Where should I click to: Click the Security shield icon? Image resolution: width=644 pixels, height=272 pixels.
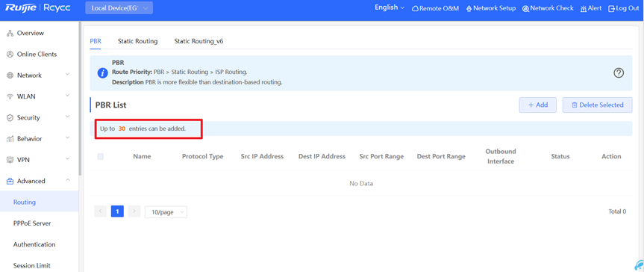click(10, 117)
